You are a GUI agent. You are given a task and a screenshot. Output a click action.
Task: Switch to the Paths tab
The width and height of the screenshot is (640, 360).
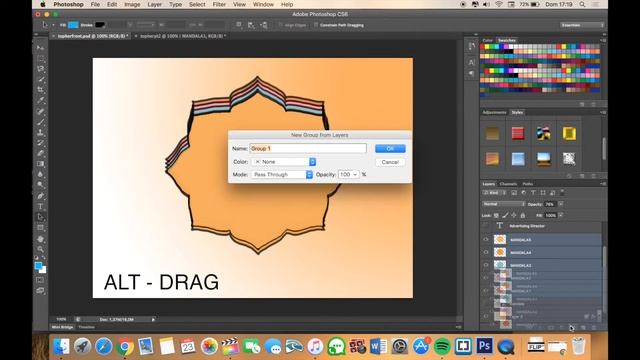click(527, 184)
